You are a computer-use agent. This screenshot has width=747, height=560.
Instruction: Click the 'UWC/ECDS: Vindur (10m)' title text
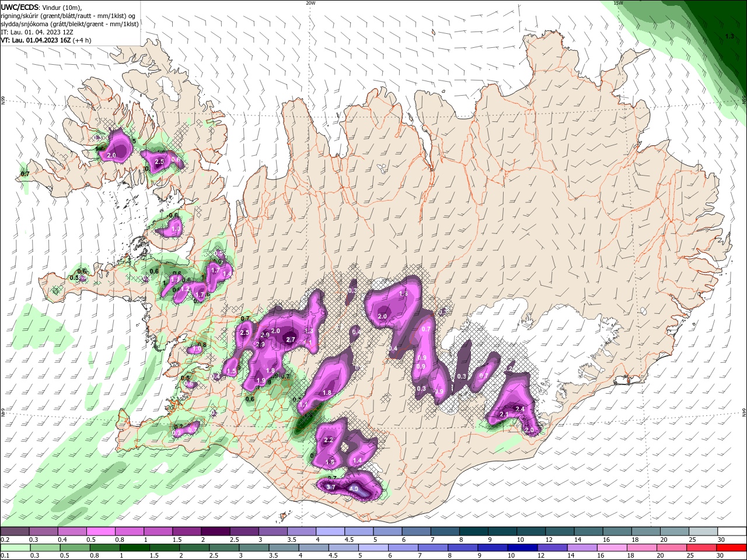[x=41, y=7]
